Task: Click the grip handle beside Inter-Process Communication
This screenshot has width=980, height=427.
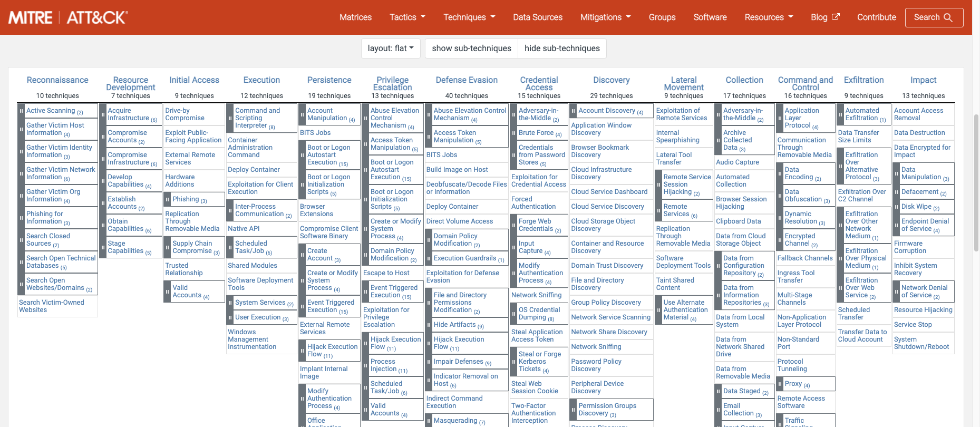Action: [x=230, y=210]
